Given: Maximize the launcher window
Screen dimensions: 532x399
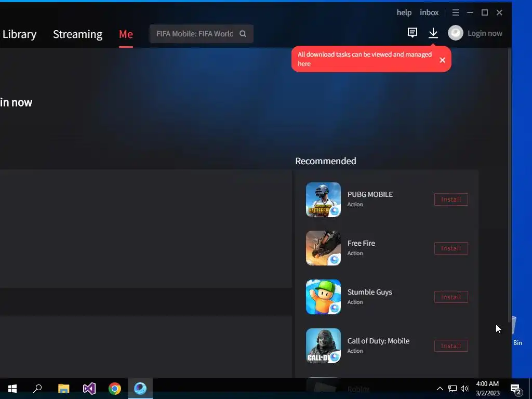Looking at the screenshot, I should coord(485,12).
